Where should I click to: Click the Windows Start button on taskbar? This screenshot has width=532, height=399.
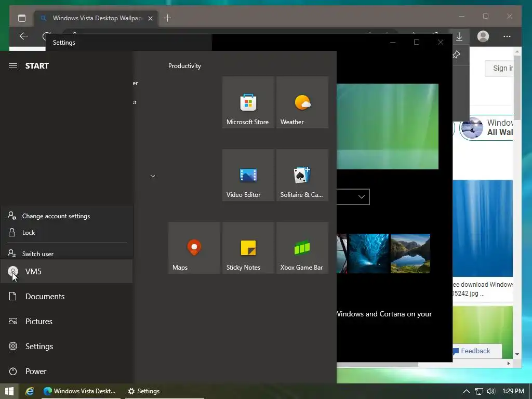(9, 391)
